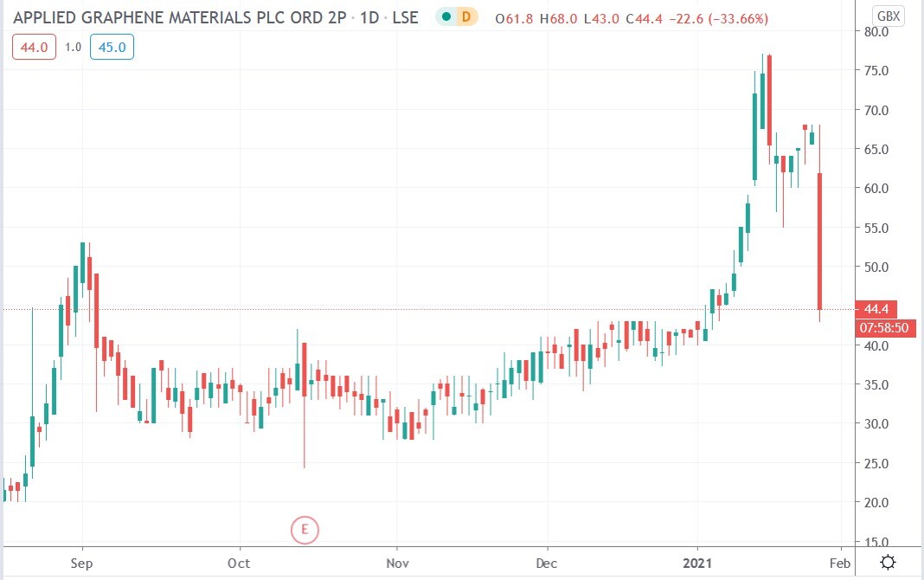Open the LSE exchange label in the legend
Screen dimensions: 924x580
pyautogui.click(x=406, y=16)
